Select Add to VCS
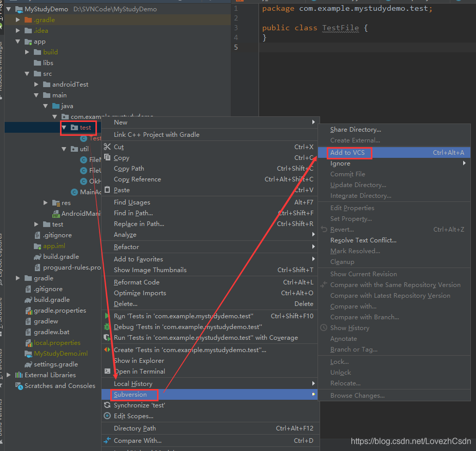The height and width of the screenshot is (451, 476). [394, 153]
